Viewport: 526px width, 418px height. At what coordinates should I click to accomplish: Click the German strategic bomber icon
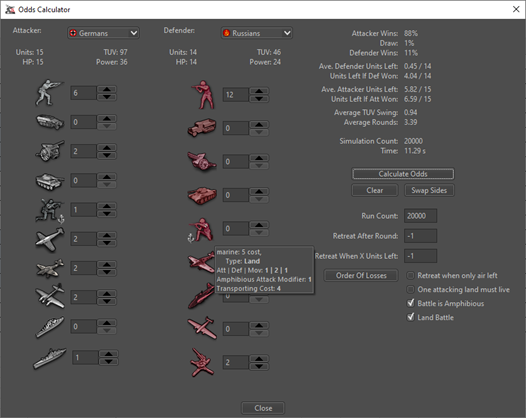[x=50, y=296]
